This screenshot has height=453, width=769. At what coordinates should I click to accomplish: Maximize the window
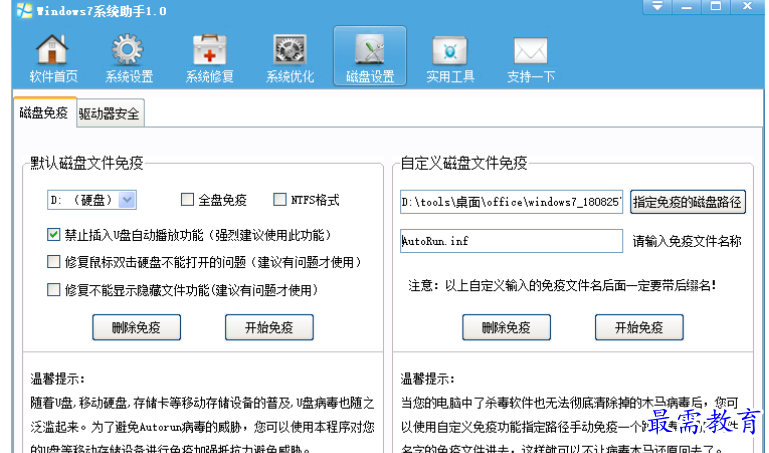(x=716, y=6)
